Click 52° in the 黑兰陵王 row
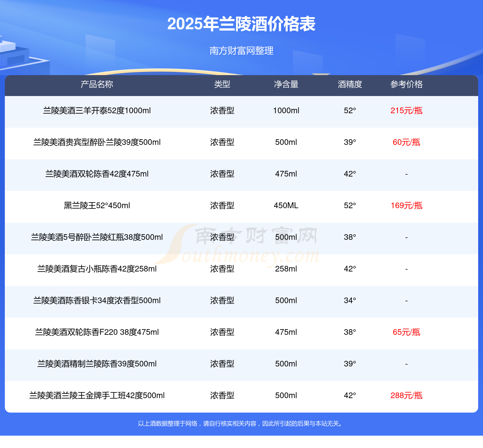 [350, 205]
